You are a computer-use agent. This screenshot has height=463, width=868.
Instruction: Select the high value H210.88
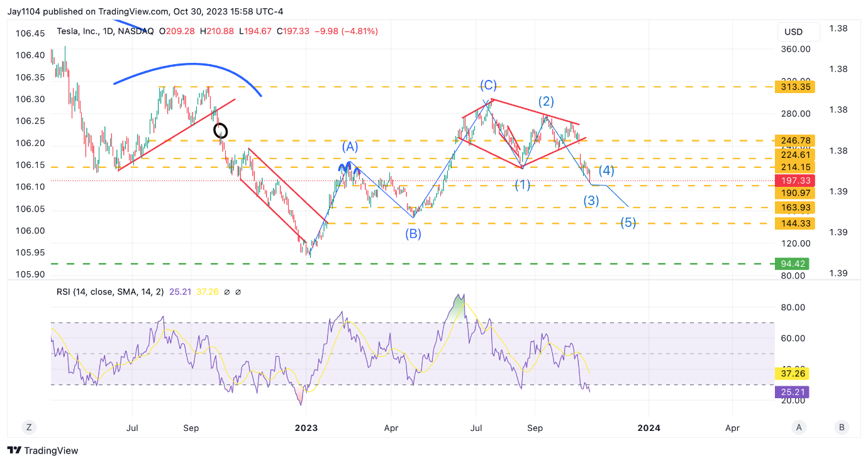pyautogui.click(x=217, y=31)
